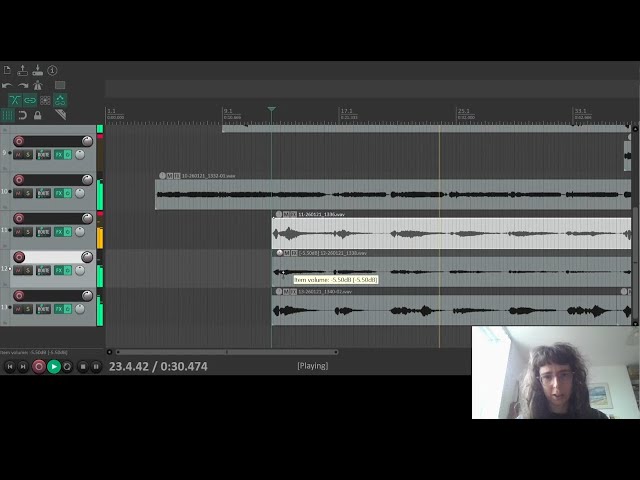Toggle the metronome icon
640x480 pixels.
tap(38, 85)
